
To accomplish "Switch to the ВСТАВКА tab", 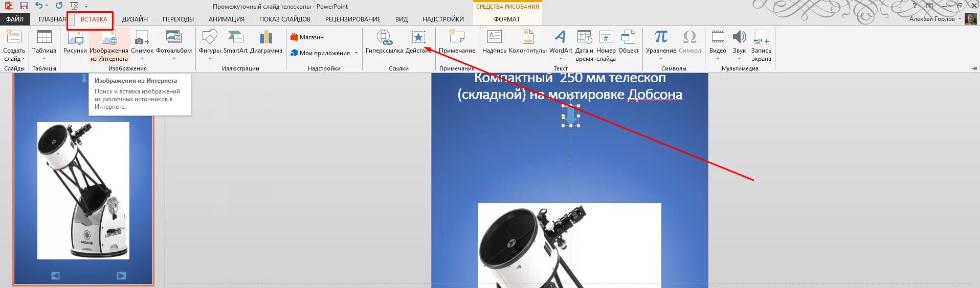I will coord(94,19).
